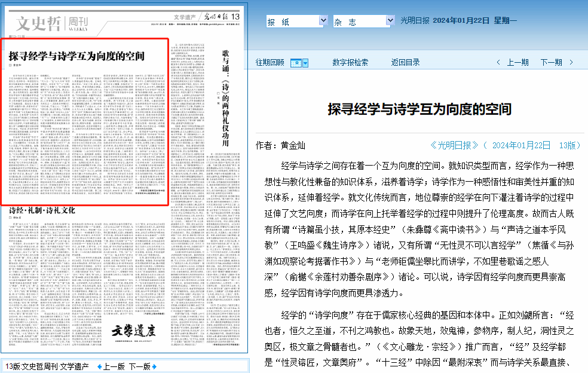
Task: Open the 杂志 dropdown selector
Action: click(x=364, y=22)
